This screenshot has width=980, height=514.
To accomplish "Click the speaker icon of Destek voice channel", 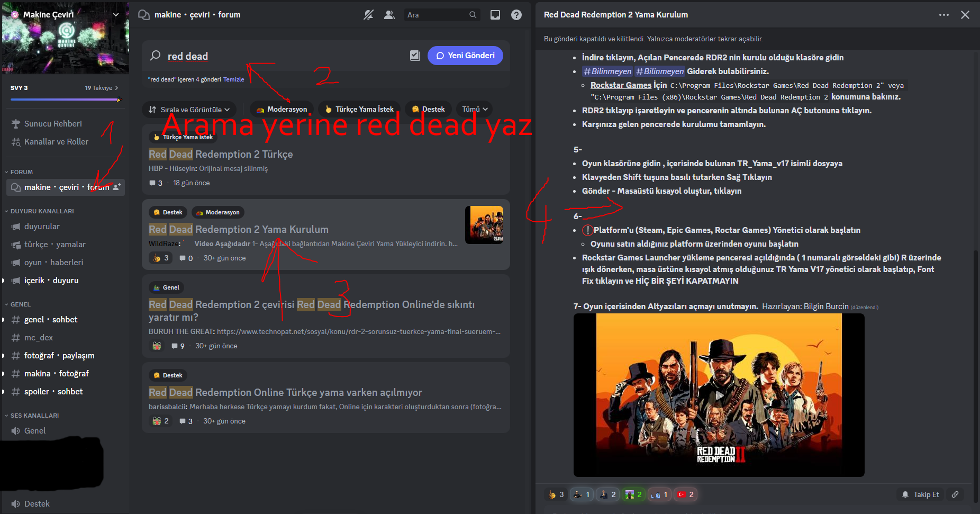I will 16,504.
